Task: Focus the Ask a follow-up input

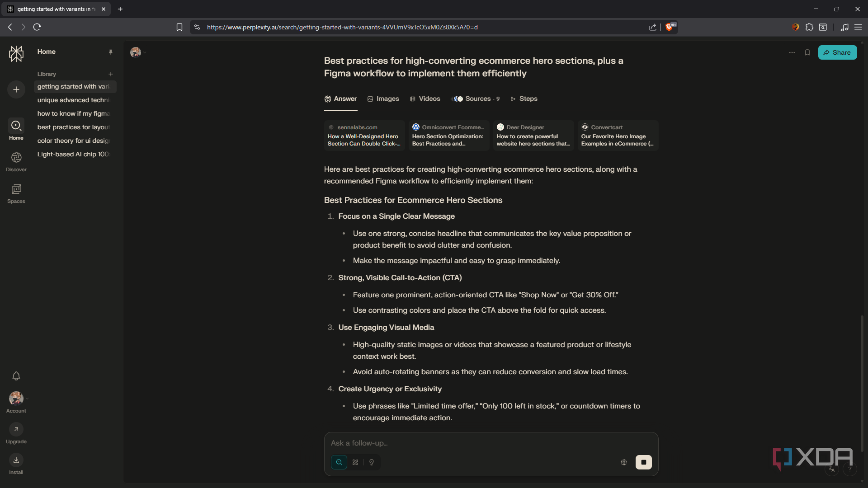Action: (491, 443)
